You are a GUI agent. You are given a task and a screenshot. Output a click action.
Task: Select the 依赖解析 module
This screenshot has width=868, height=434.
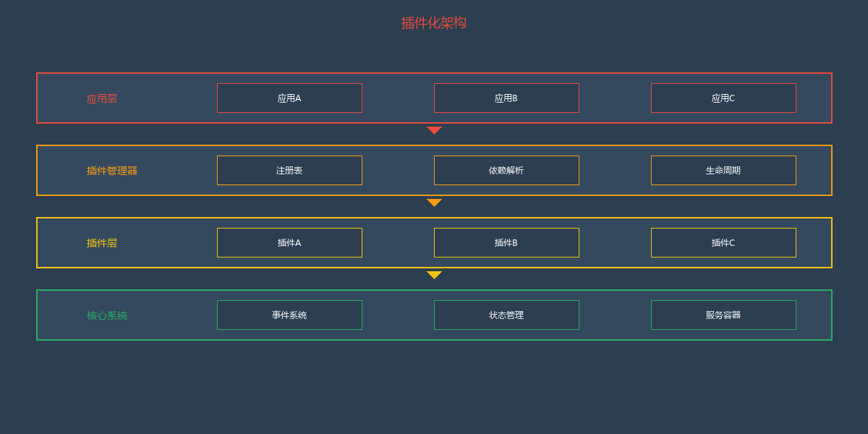[506, 170]
